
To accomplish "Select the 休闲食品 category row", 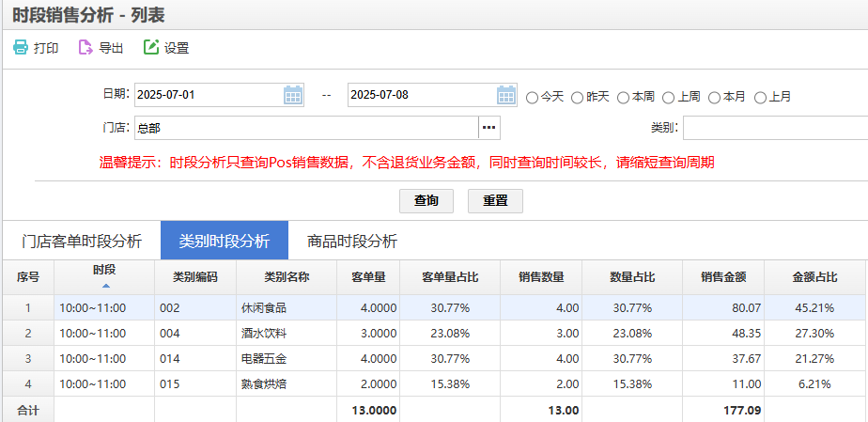I will click(434, 307).
